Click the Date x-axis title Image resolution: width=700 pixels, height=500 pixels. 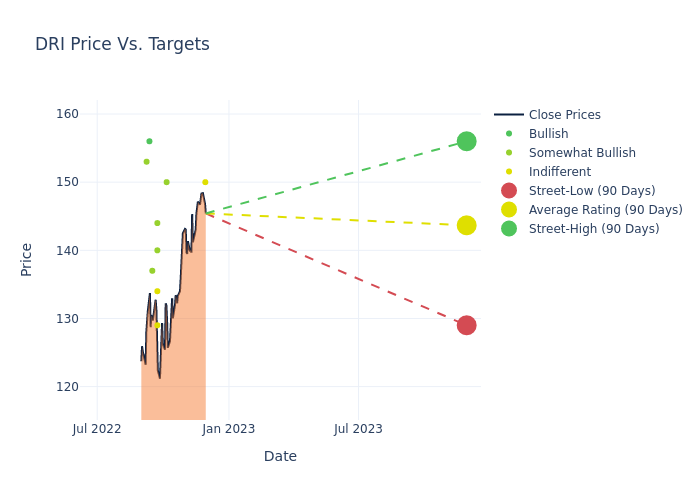[x=280, y=456]
